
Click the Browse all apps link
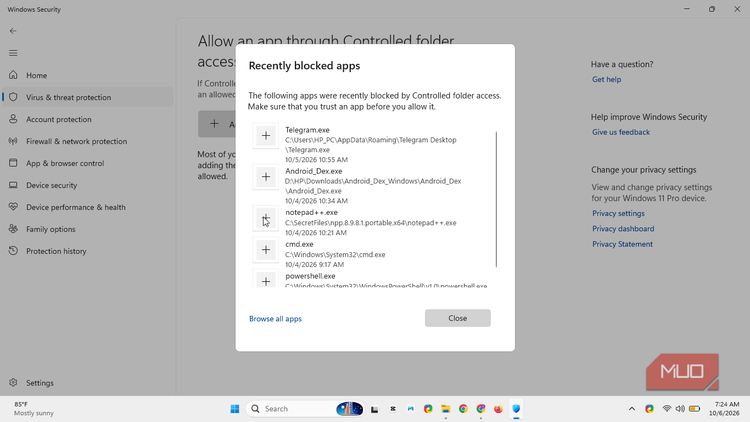276,319
